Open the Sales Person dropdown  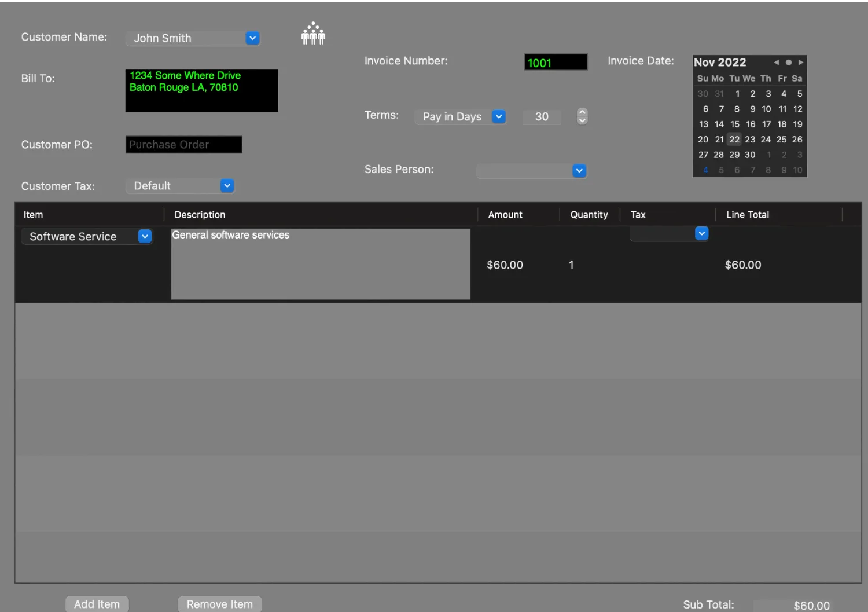pyautogui.click(x=579, y=171)
